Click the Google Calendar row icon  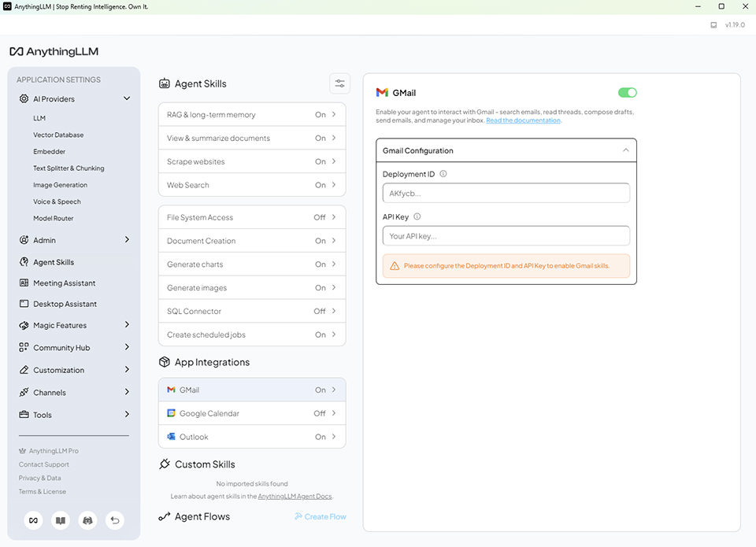pyautogui.click(x=171, y=413)
